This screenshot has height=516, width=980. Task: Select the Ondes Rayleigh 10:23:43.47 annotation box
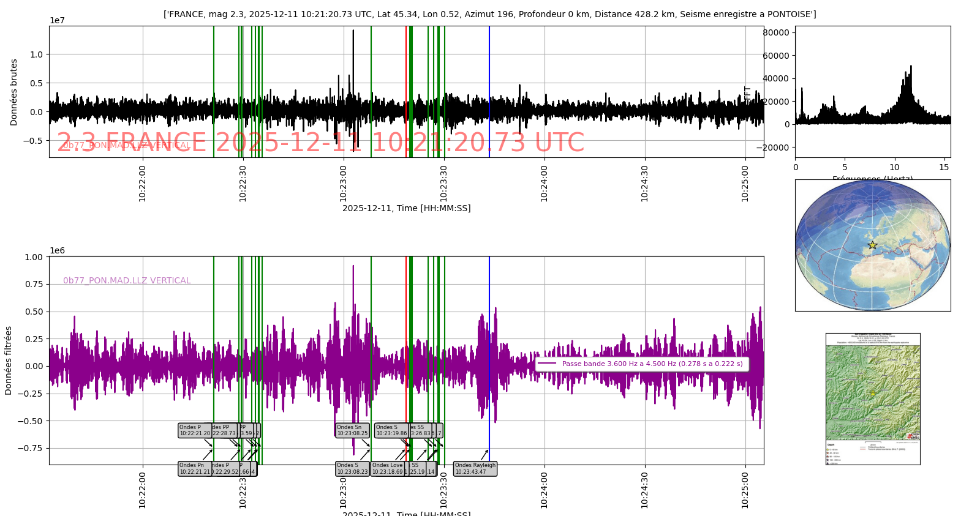point(475,469)
